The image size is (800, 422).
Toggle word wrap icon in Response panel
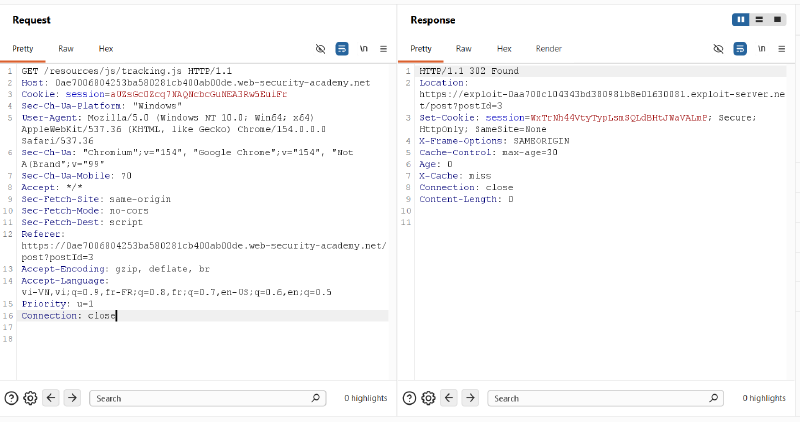[x=740, y=49]
